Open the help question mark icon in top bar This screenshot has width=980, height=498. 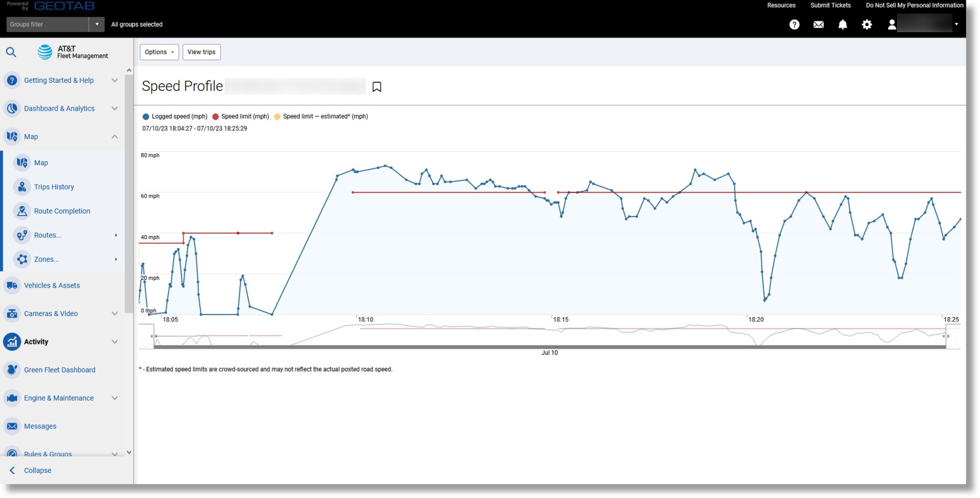(x=794, y=24)
